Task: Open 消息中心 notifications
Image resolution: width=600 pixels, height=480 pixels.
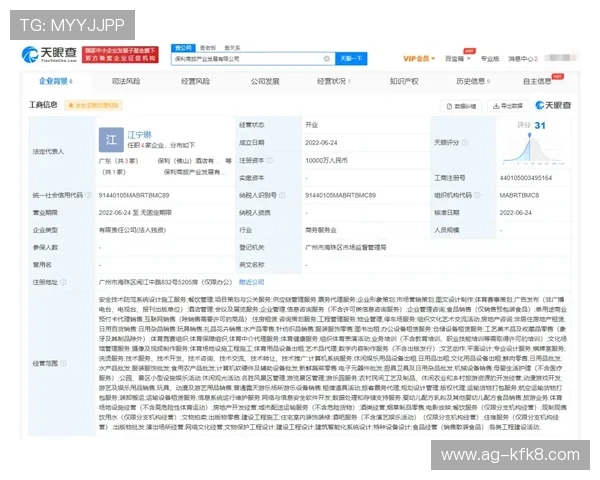Action: (523, 59)
